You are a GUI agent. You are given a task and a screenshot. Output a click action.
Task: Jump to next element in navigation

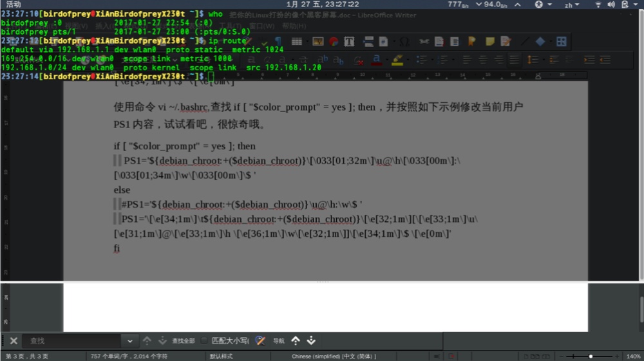coord(311,341)
